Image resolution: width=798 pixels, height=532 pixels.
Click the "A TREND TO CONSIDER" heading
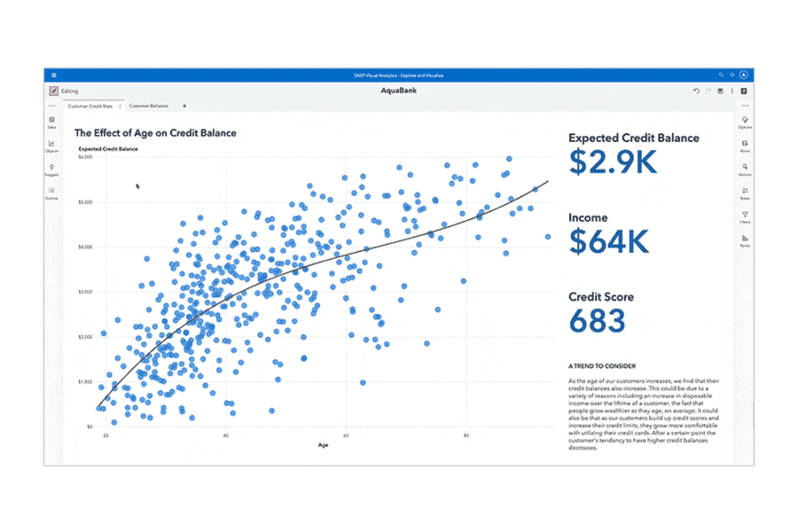pyautogui.click(x=602, y=366)
